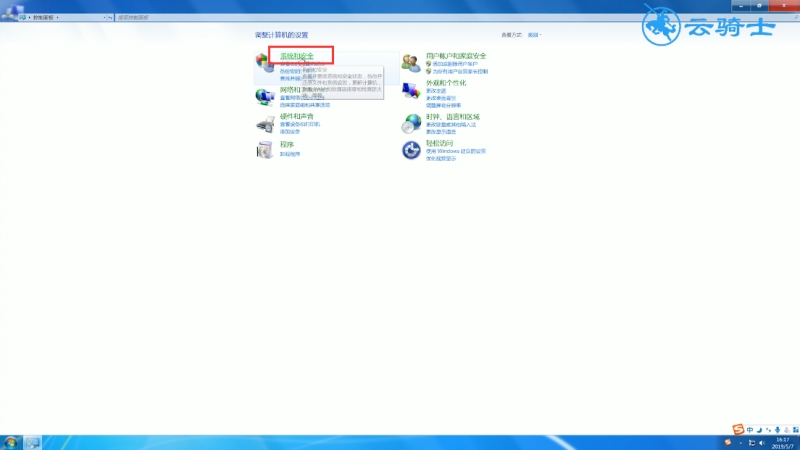Click the Control Panel taskbar button

pyautogui.click(x=32, y=442)
